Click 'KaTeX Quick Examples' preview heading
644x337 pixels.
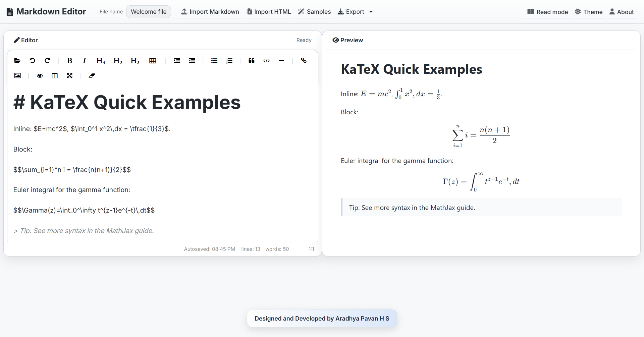412,69
